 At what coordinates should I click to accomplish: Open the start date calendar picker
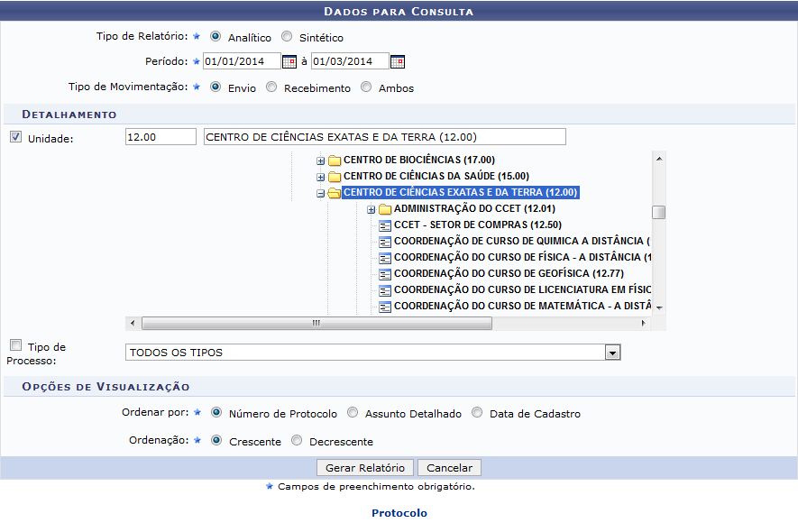289,62
